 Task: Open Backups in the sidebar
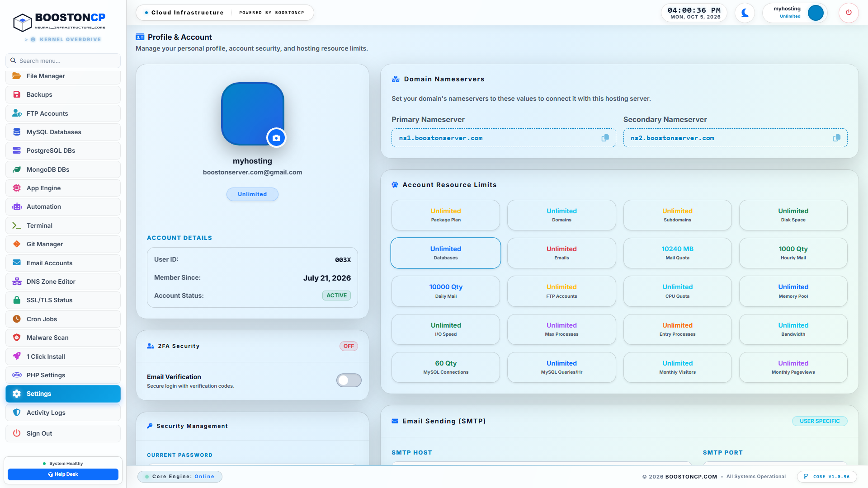pos(63,94)
